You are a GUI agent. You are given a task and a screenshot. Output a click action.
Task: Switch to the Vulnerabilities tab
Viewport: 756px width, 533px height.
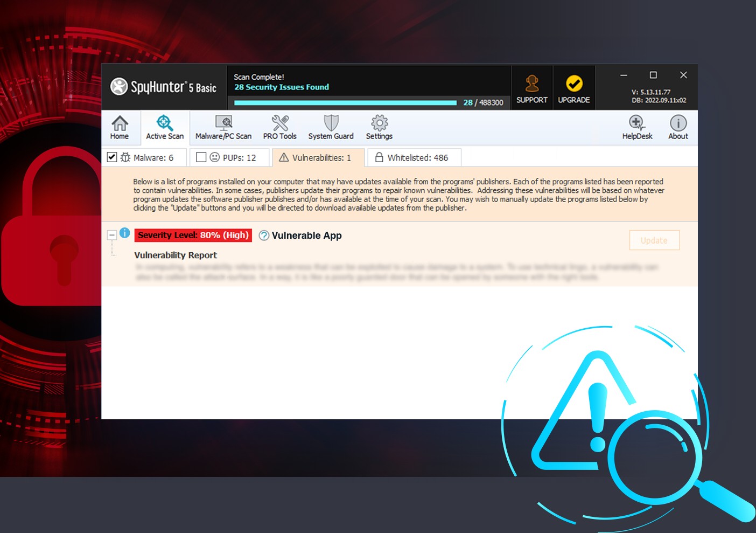[318, 157]
